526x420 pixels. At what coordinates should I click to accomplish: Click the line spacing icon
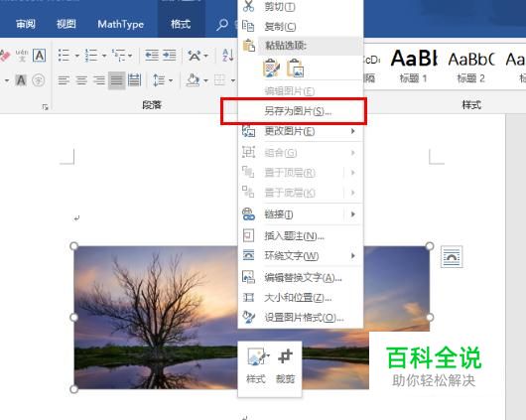[159, 80]
